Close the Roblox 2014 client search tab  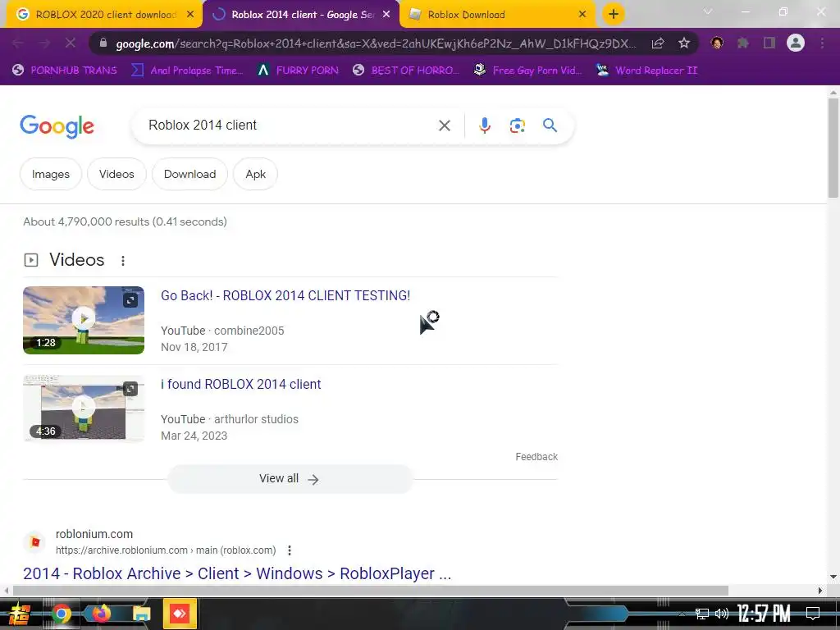click(x=386, y=15)
